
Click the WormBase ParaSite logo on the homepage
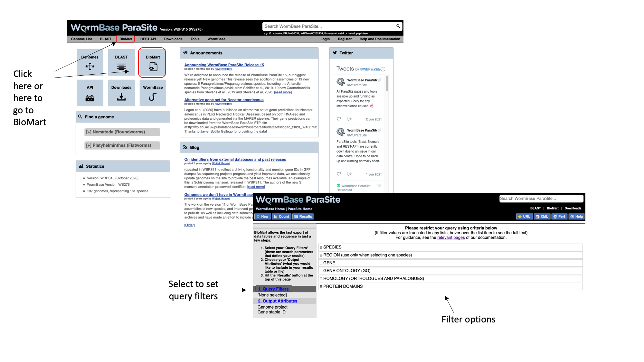tap(114, 28)
